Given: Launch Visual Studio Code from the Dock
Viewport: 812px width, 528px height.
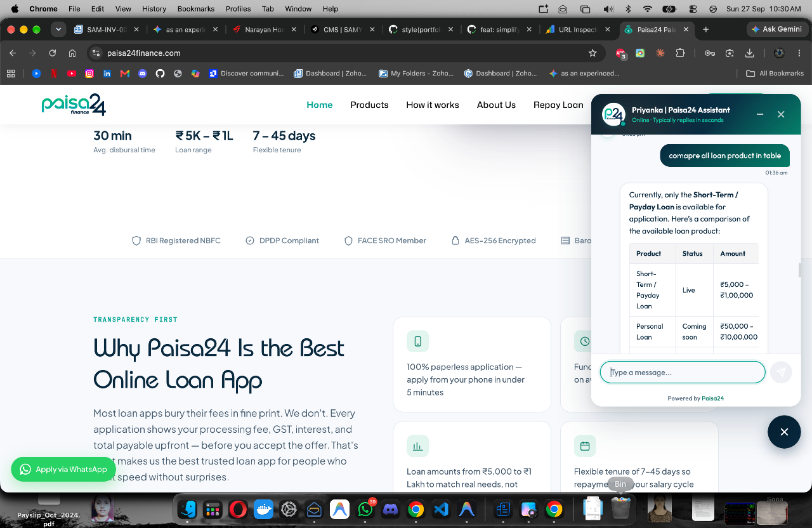Looking at the screenshot, I should pyautogui.click(x=441, y=509).
